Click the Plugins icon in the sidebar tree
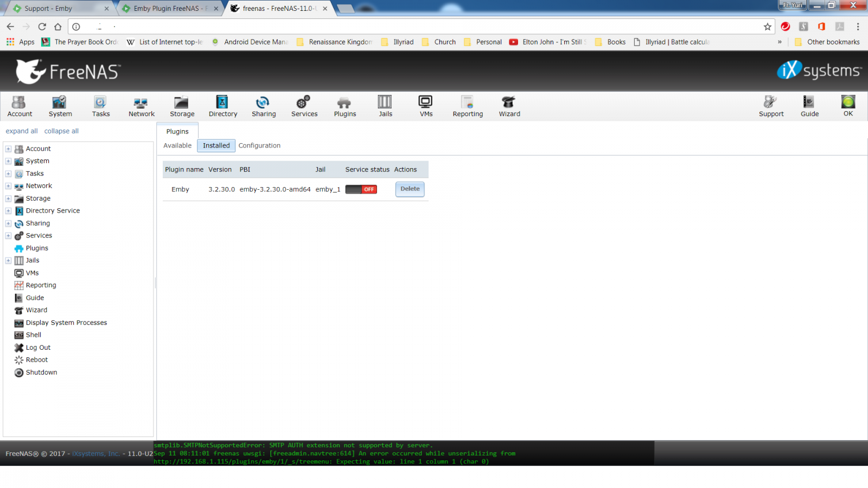Image resolution: width=868 pixels, height=488 pixels. [x=19, y=248]
